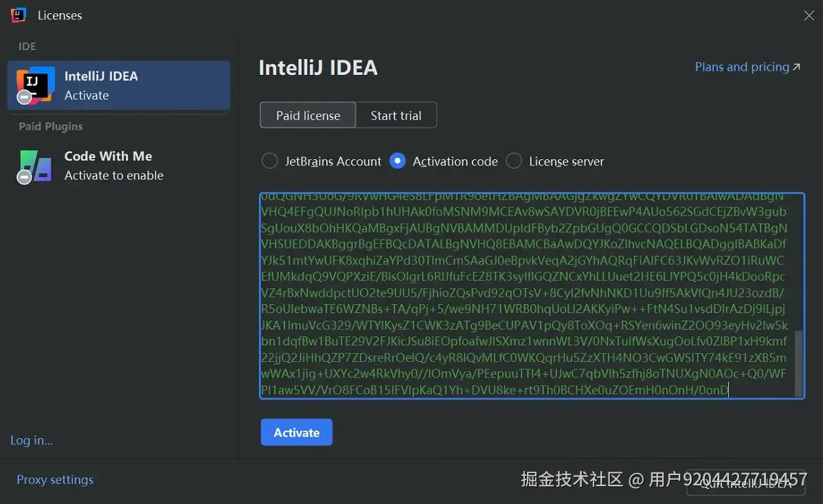
Task: Click the Activate button
Action: (x=297, y=432)
